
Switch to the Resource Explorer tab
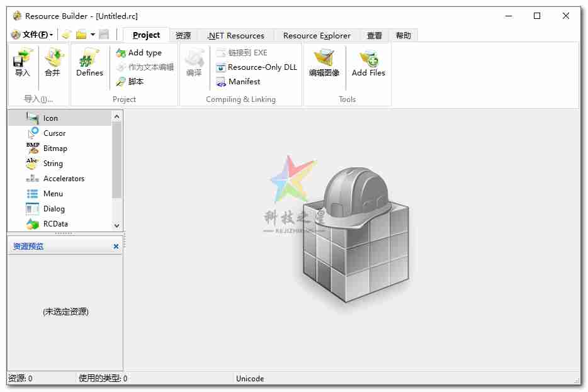coord(317,35)
